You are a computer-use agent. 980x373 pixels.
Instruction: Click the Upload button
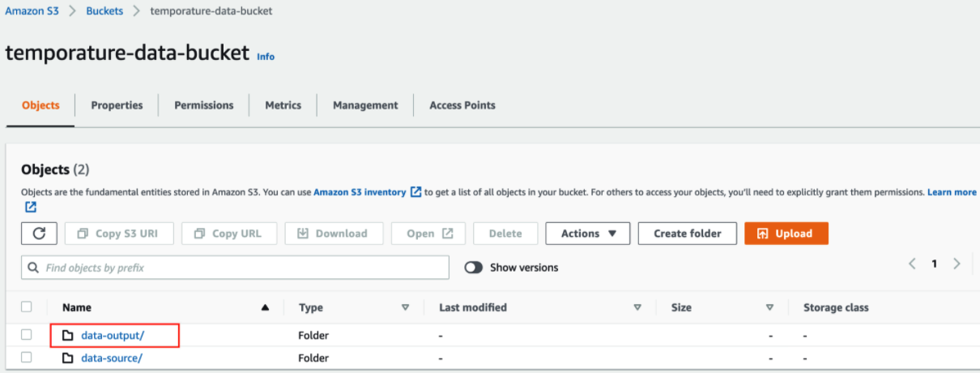pyautogui.click(x=786, y=234)
